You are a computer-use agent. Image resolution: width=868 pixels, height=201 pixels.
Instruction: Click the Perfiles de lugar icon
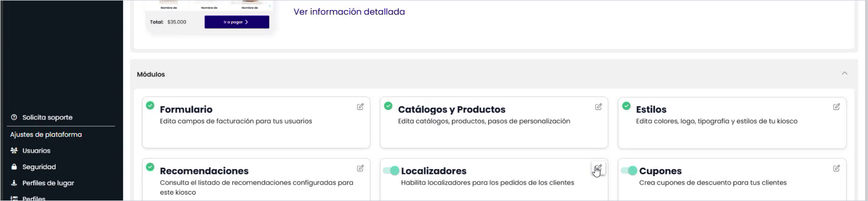pos(14,183)
